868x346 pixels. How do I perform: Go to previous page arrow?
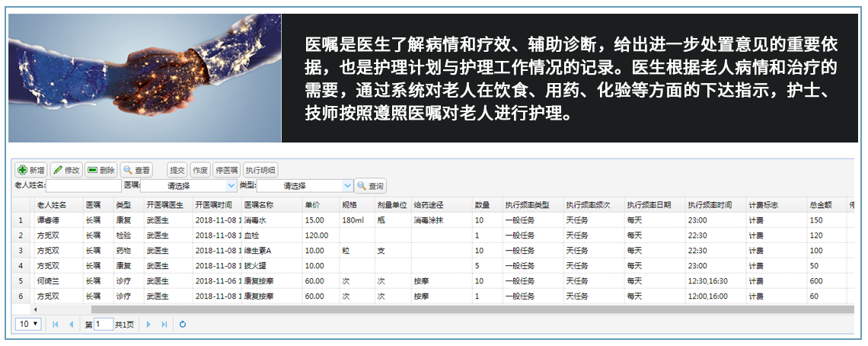72,324
